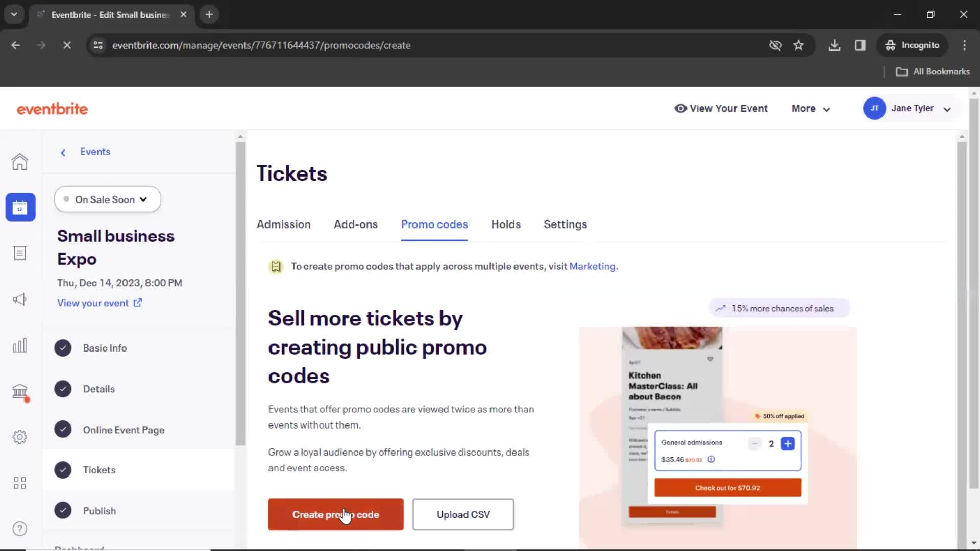Click the Publish checkmark circle
This screenshot has height=551, width=980.
tap(63, 511)
